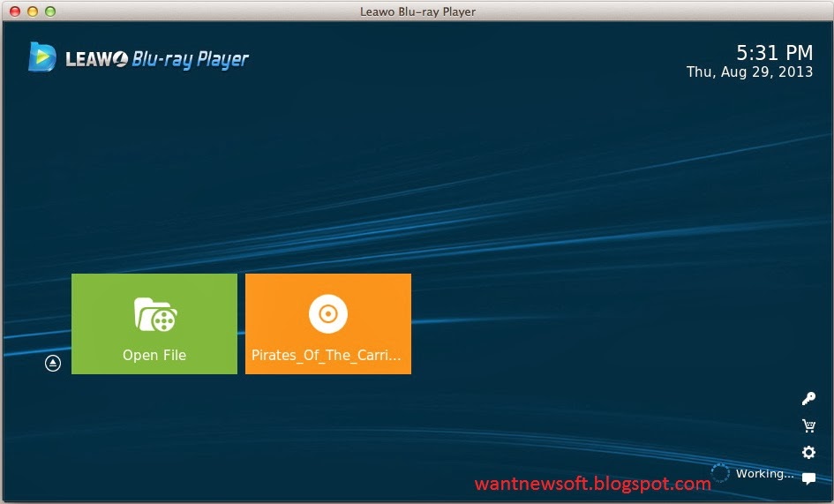834x504 pixels.
Task: Click the feedback speech bubble icon
Action: coord(808,478)
